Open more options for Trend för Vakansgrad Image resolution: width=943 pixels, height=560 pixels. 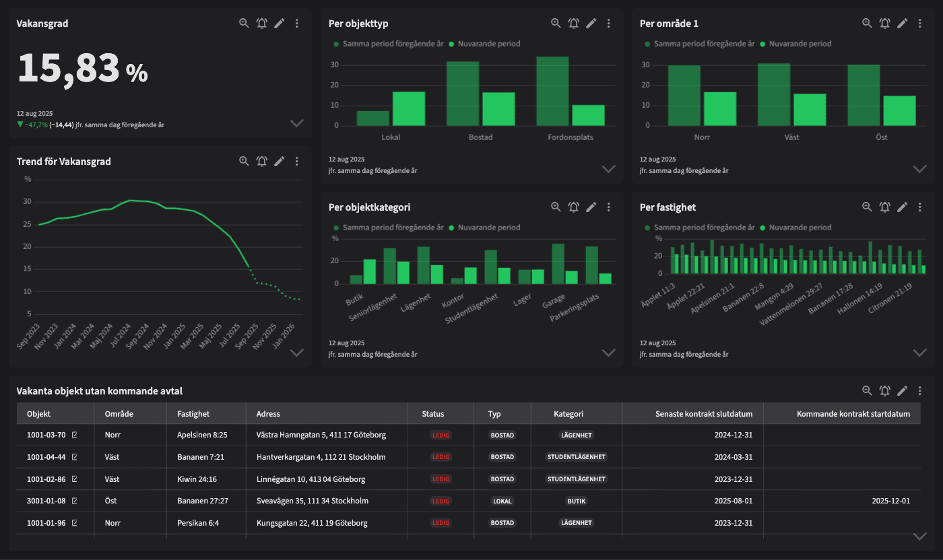(297, 161)
